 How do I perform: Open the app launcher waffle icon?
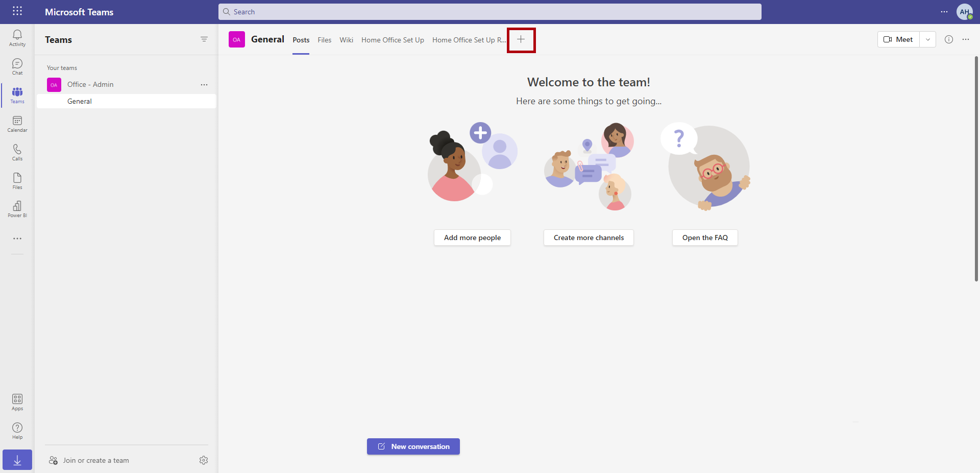point(17,11)
